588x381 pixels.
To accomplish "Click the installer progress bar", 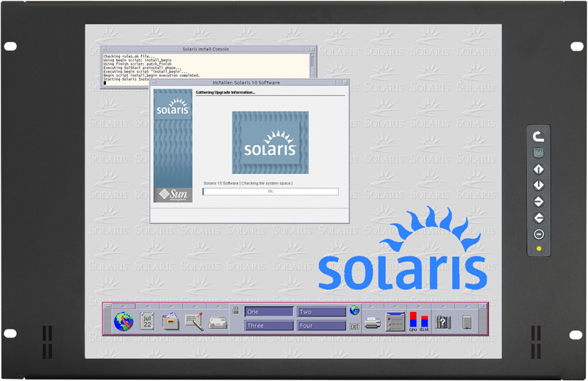I will coord(270,192).
